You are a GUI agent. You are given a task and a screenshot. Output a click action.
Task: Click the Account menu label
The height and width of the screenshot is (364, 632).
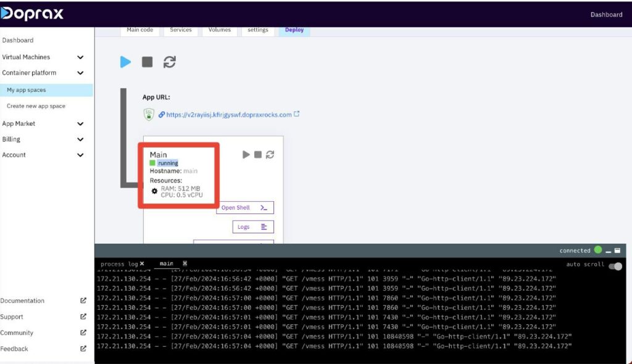[x=14, y=155]
